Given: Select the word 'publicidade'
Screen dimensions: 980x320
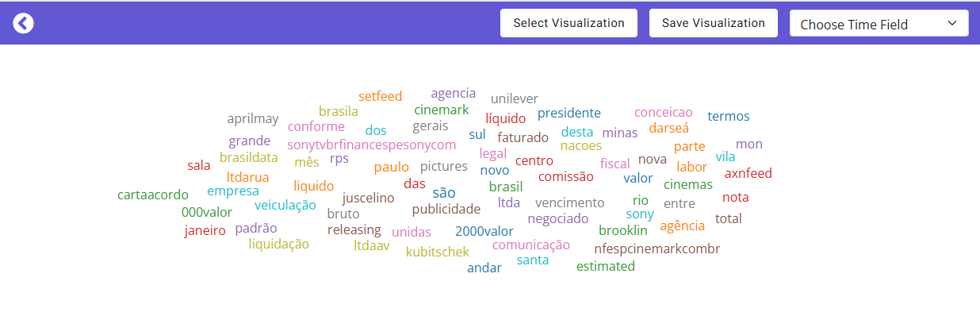Looking at the screenshot, I should pyautogui.click(x=446, y=209).
